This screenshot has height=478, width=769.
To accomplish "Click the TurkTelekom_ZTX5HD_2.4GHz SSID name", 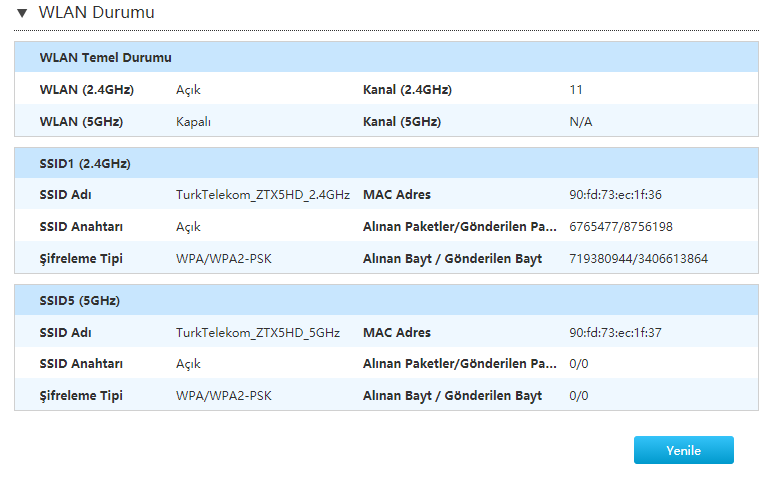I will pos(262,194).
